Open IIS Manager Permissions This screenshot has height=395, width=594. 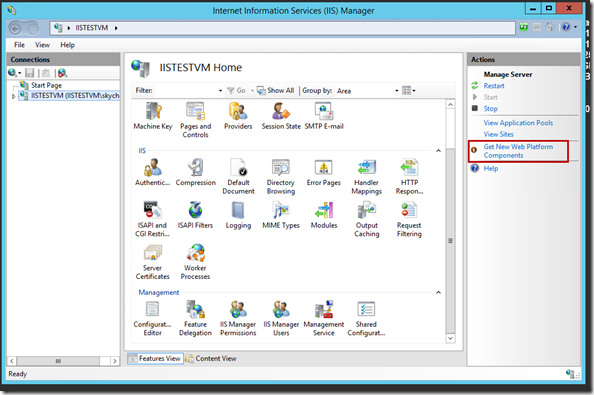point(238,318)
